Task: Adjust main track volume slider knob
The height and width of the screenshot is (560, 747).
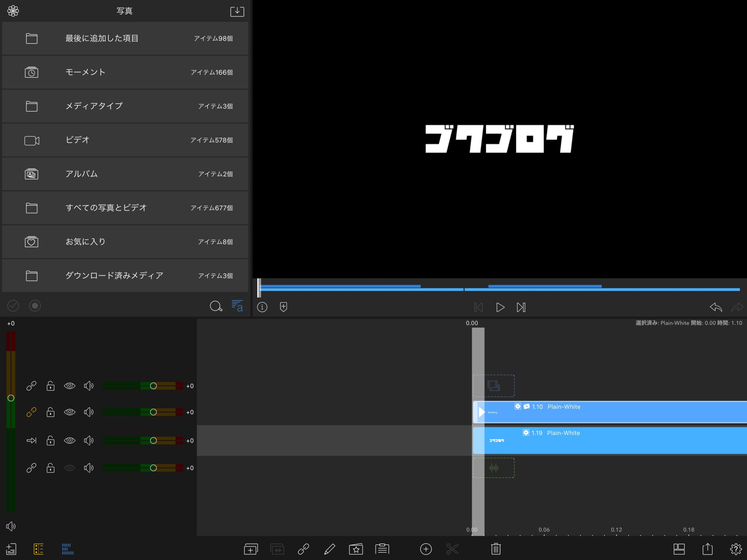Action: coord(153,440)
